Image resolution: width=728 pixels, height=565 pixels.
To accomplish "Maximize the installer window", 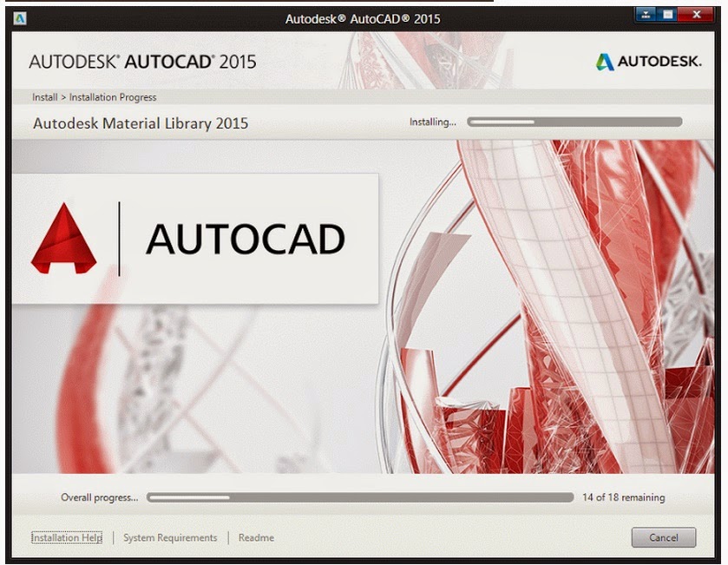I will click(x=667, y=15).
